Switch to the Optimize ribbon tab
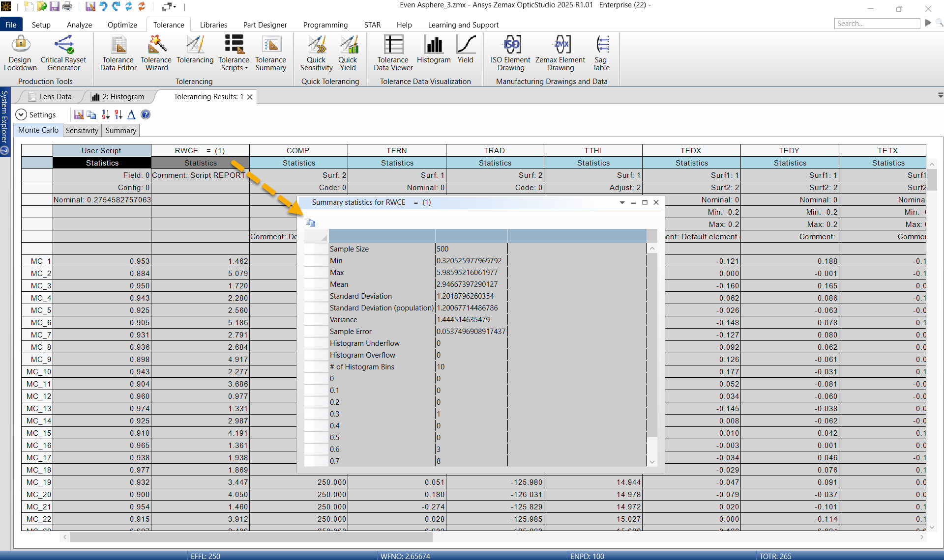This screenshot has height=560, width=944. pos(122,25)
